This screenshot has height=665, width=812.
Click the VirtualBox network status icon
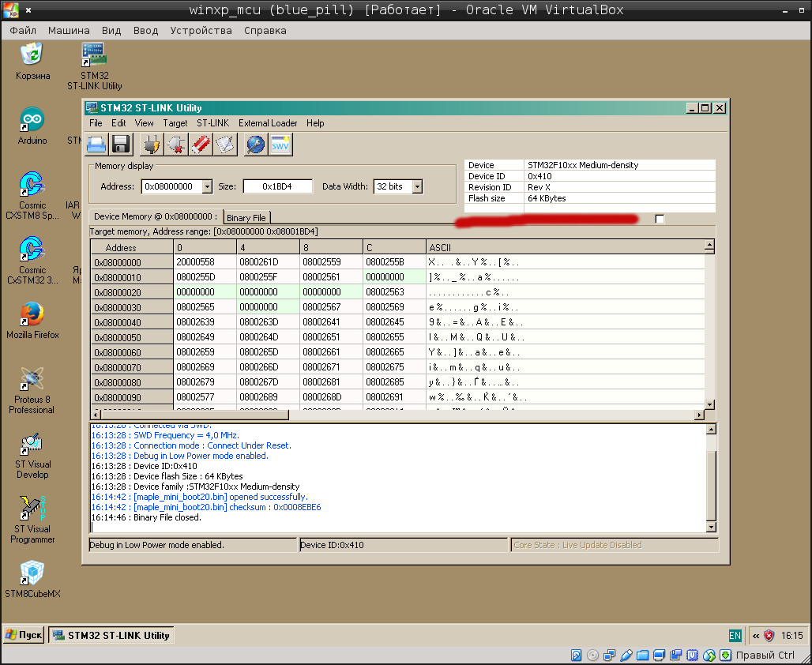tap(610, 656)
